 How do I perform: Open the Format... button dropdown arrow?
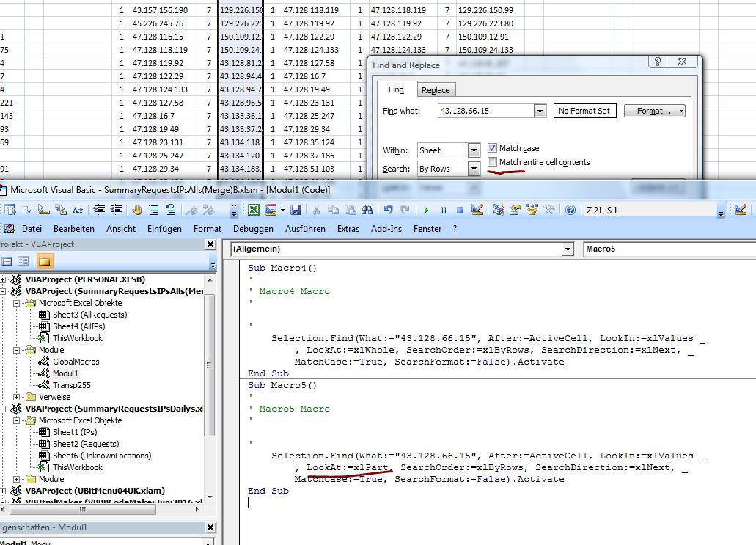(x=681, y=111)
